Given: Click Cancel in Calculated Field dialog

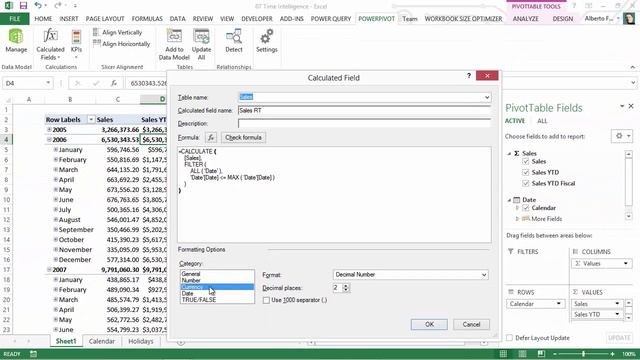Looking at the screenshot, I should (x=471, y=324).
